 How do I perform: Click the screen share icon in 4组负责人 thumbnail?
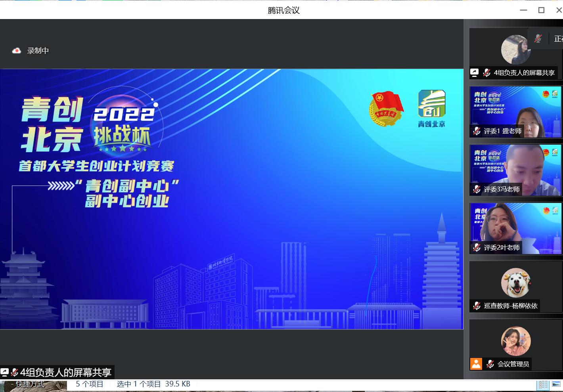(x=475, y=73)
